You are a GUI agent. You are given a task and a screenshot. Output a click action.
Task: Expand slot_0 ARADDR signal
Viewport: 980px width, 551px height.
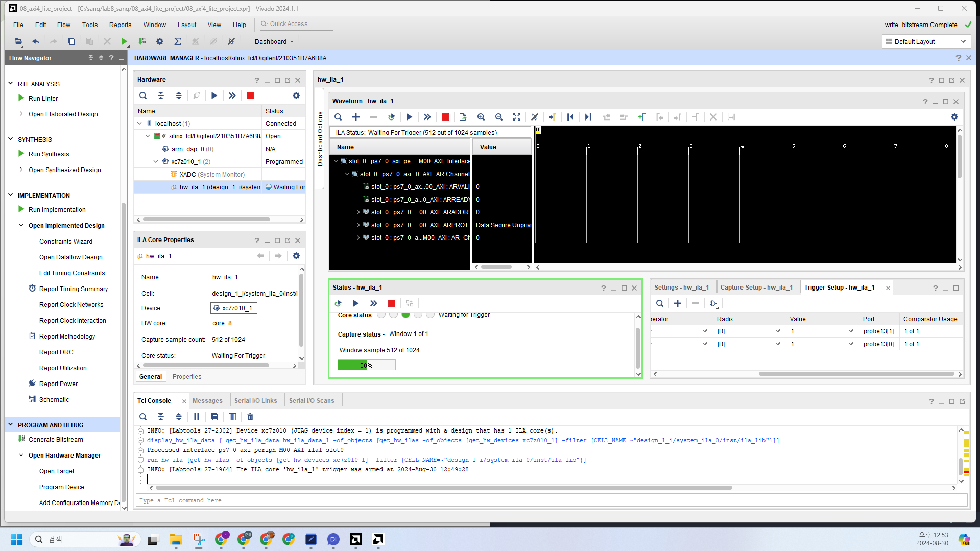point(358,212)
